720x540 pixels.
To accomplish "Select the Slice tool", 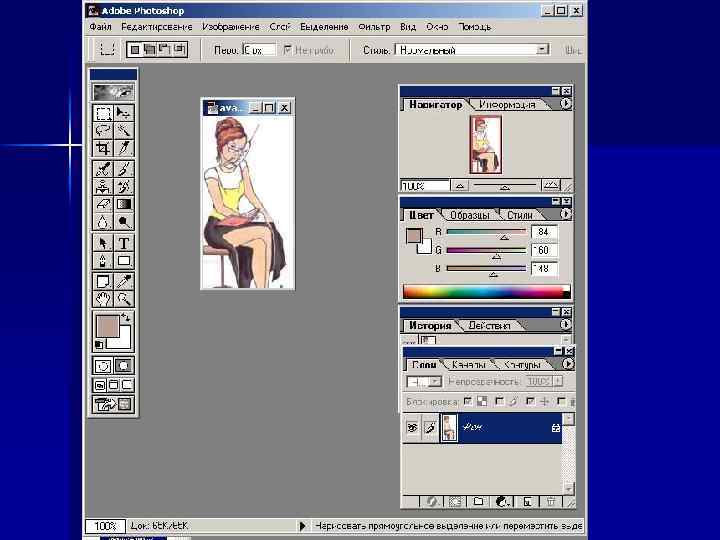I will coord(123,148).
